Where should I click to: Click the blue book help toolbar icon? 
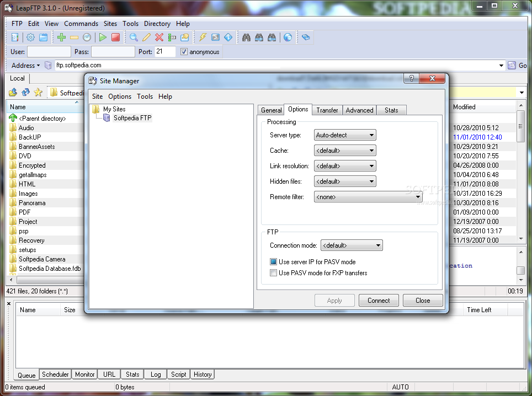306,38
